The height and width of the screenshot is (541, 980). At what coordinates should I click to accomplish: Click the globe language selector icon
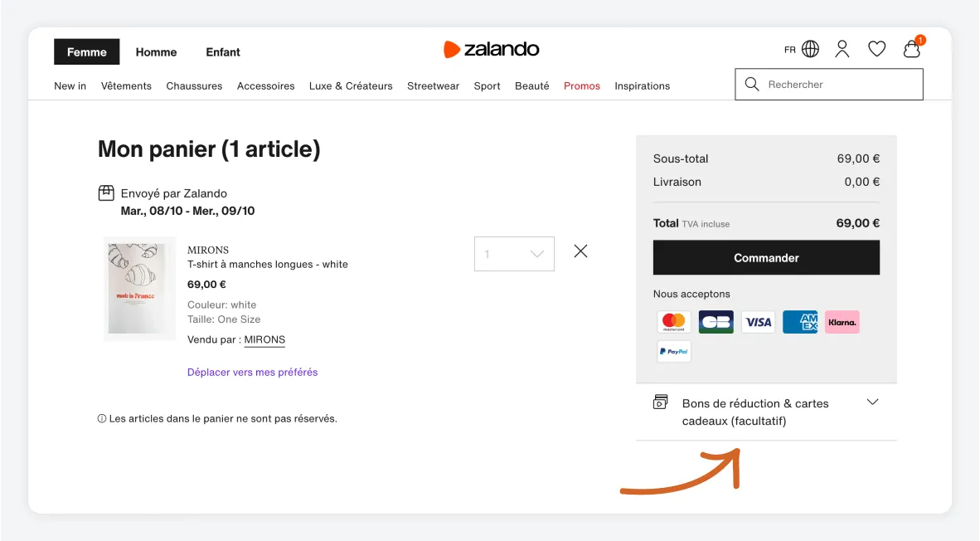[x=810, y=50]
